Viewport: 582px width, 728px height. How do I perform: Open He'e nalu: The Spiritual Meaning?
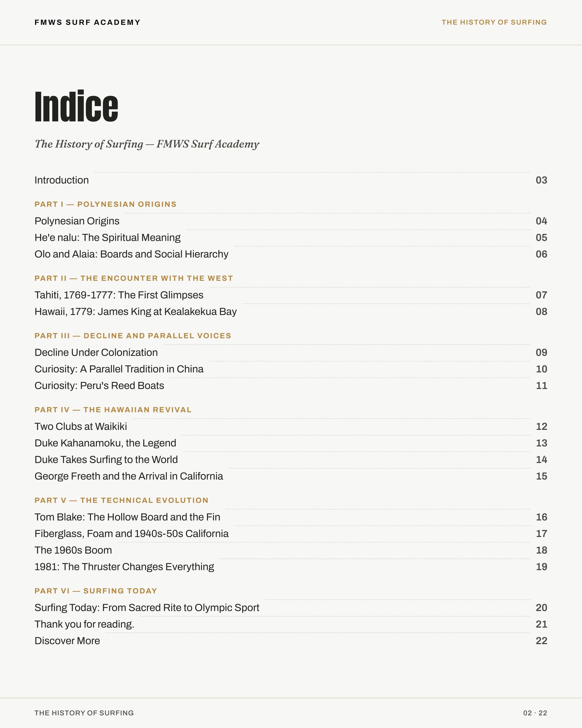click(x=291, y=238)
